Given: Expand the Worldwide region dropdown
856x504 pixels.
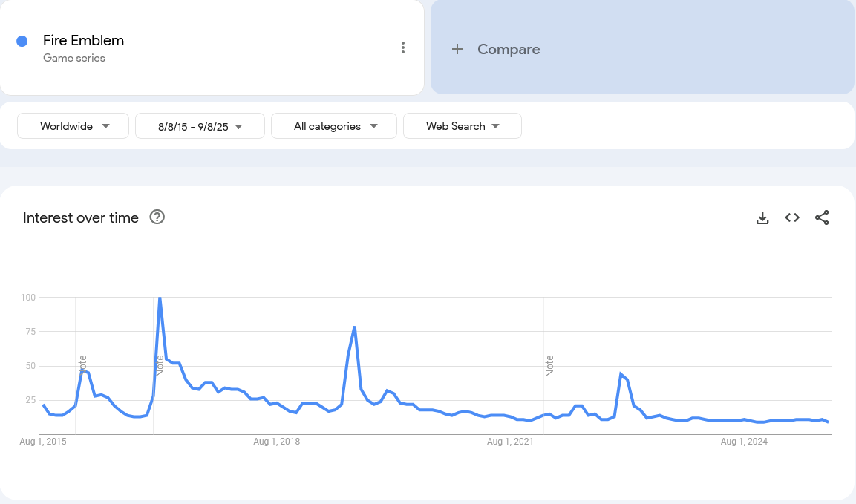Looking at the screenshot, I should click(73, 126).
